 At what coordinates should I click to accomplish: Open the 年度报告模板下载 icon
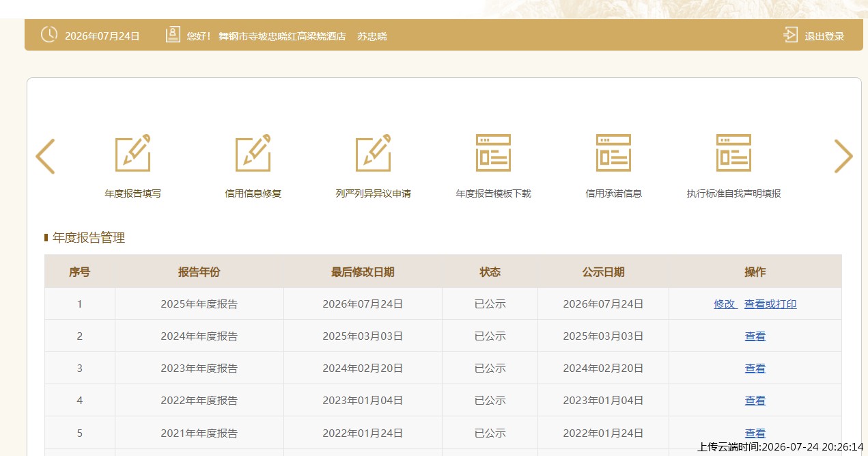[493, 153]
